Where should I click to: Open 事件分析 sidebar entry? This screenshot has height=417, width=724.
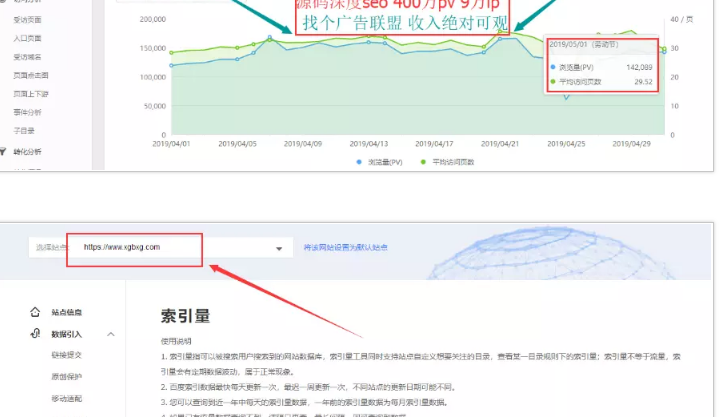(28, 112)
